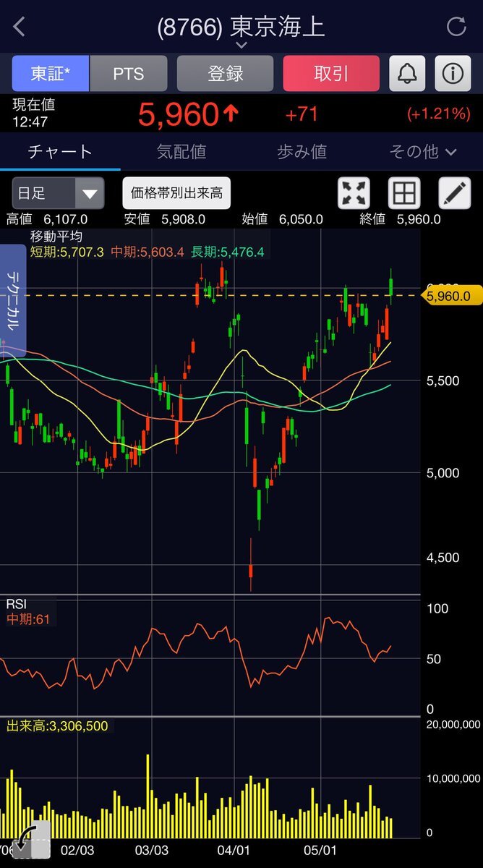Image resolution: width=483 pixels, height=868 pixels.
Task: Tap the back arrow at top left
Action: click(20, 27)
